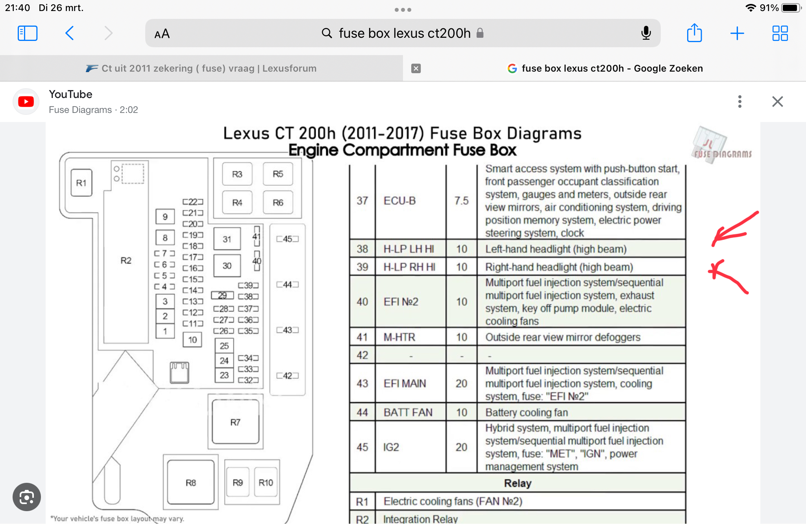Click 'H-LP RH HI' fuse name

point(409,267)
